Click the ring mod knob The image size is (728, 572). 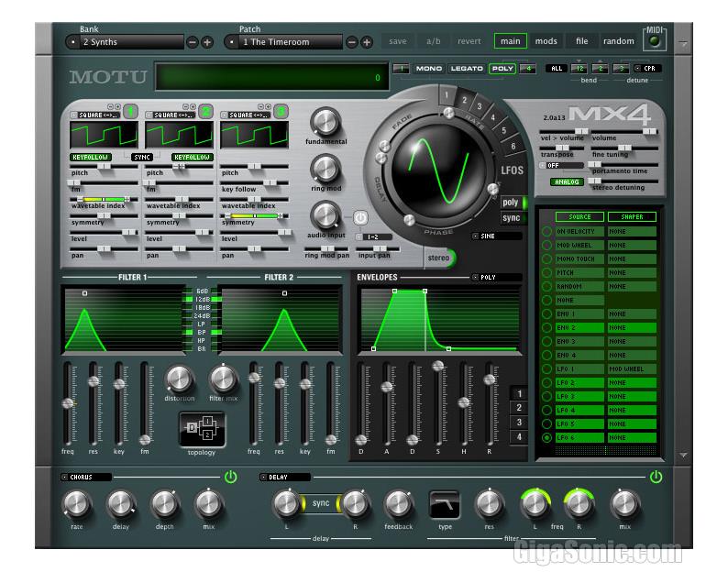325,169
